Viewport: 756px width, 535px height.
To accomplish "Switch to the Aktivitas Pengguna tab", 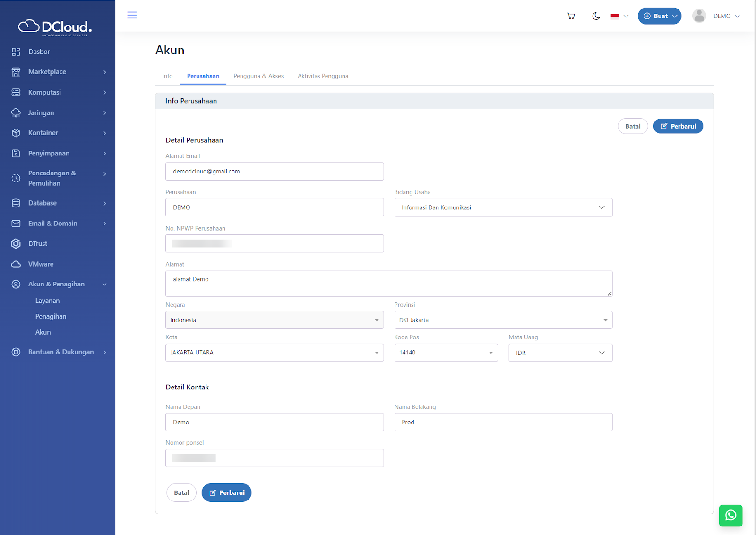I will (x=323, y=76).
